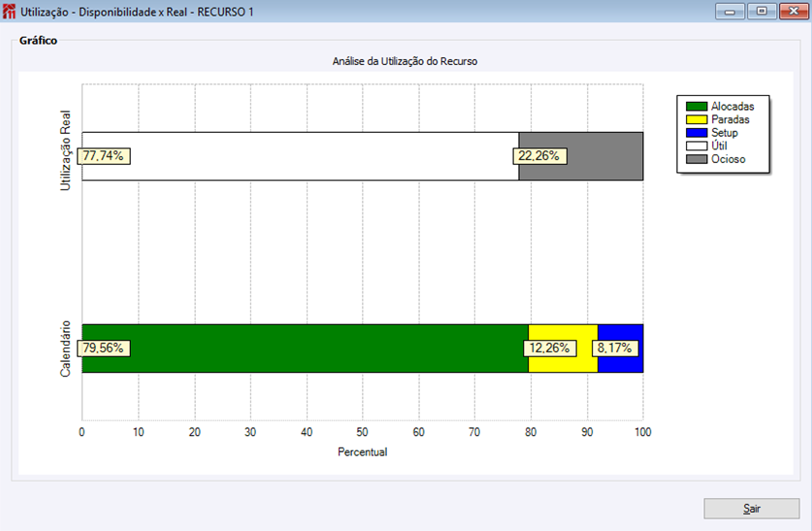Click the 'Calendário' axis label
The width and height of the screenshot is (812, 531).
point(65,348)
